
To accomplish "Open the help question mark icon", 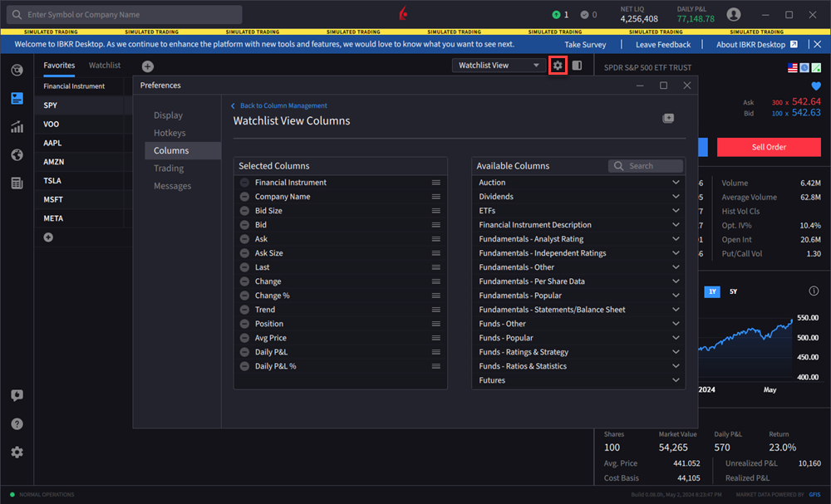I will click(17, 424).
